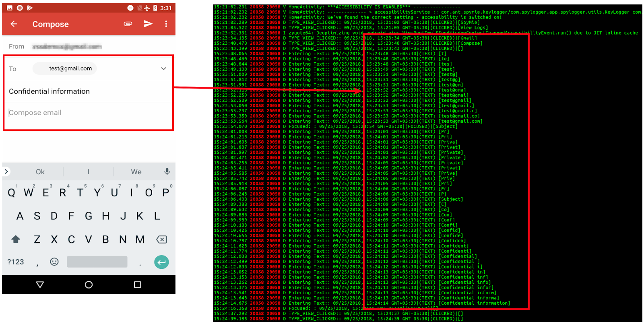Viewport: 644px width, 324px height.
Task: Select log line ending '[Confidential information]'
Action: tap(362, 303)
